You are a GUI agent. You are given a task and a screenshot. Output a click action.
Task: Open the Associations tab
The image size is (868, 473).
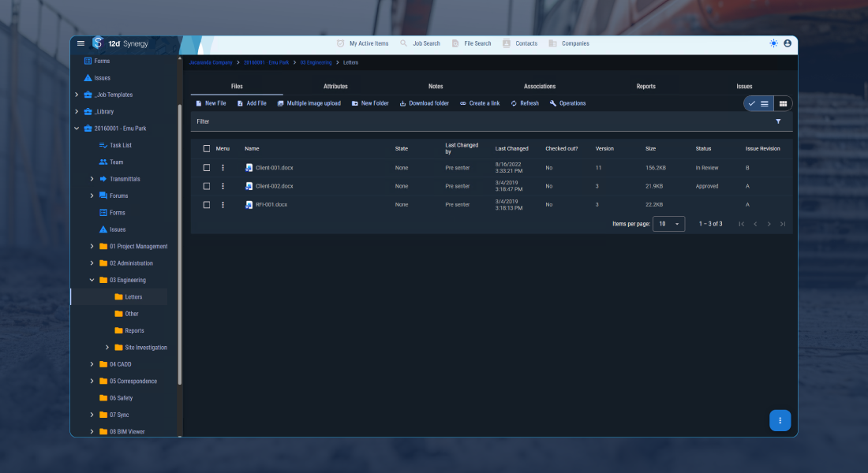tap(540, 86)
